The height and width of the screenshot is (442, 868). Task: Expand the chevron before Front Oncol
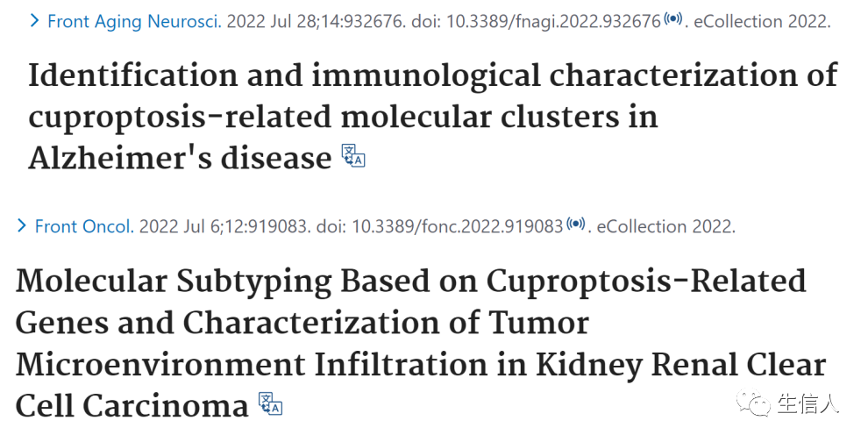tap(22, 226)
